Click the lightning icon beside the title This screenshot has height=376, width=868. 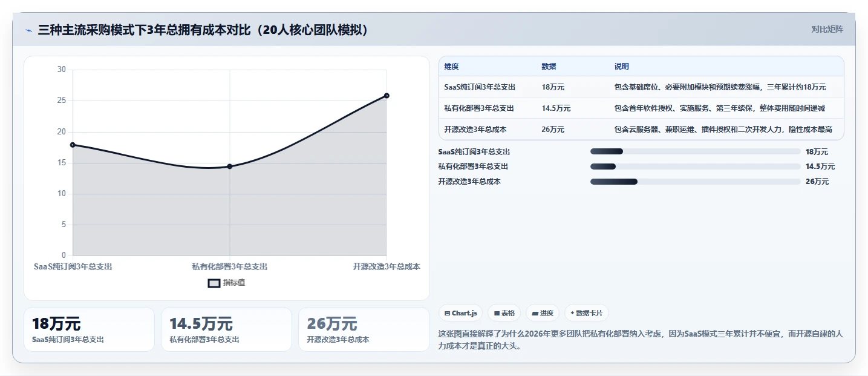point(28,30)
